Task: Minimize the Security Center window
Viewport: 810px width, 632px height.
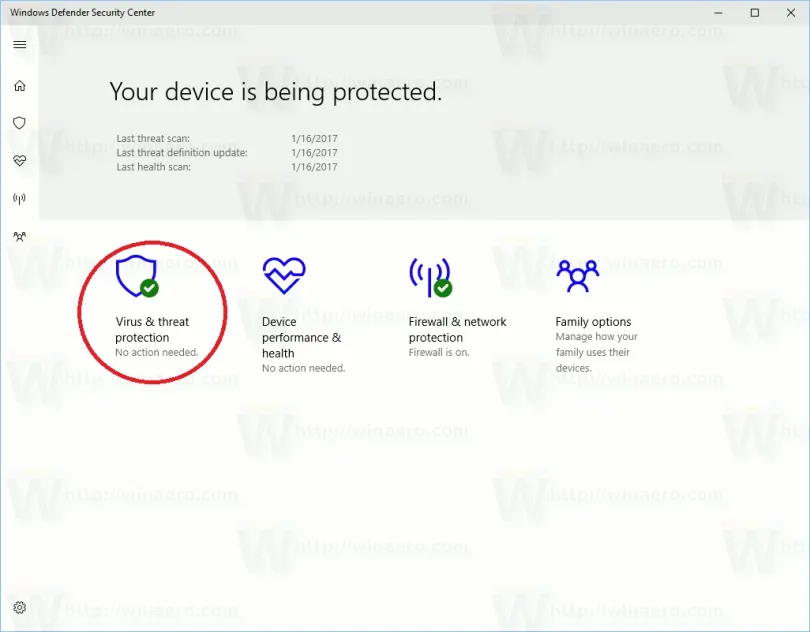Action: (x=718, y=12)
